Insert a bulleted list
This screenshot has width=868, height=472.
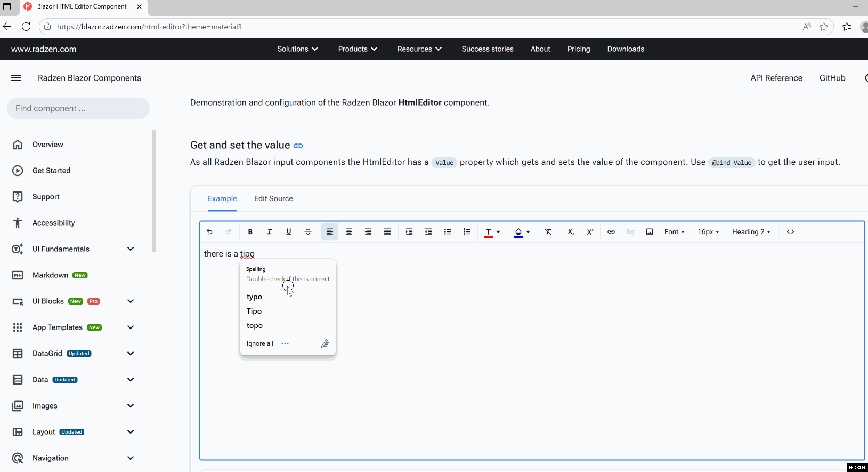[448, 232]
